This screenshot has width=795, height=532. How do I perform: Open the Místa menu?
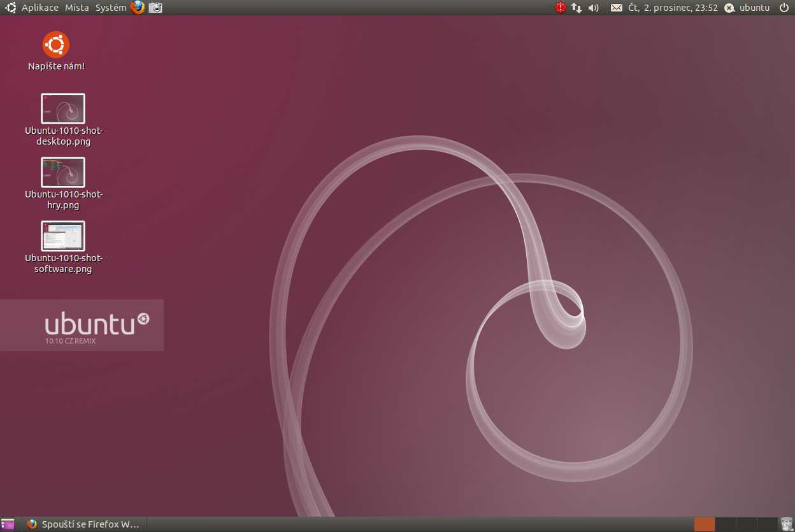tap(77, 8)
